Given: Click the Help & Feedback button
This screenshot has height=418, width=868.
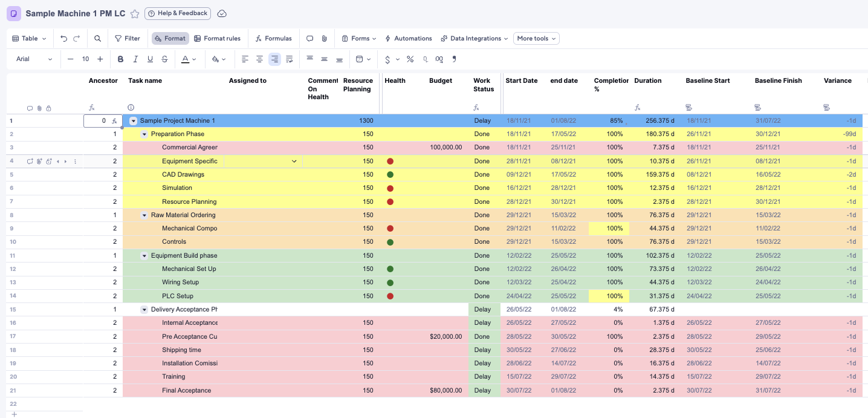Looking at the screenshot, I should (178, 13).
